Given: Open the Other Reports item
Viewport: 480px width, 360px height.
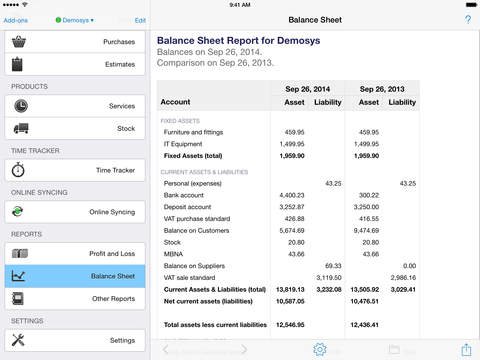Looking at the screenshot, I should pos(75,299).
